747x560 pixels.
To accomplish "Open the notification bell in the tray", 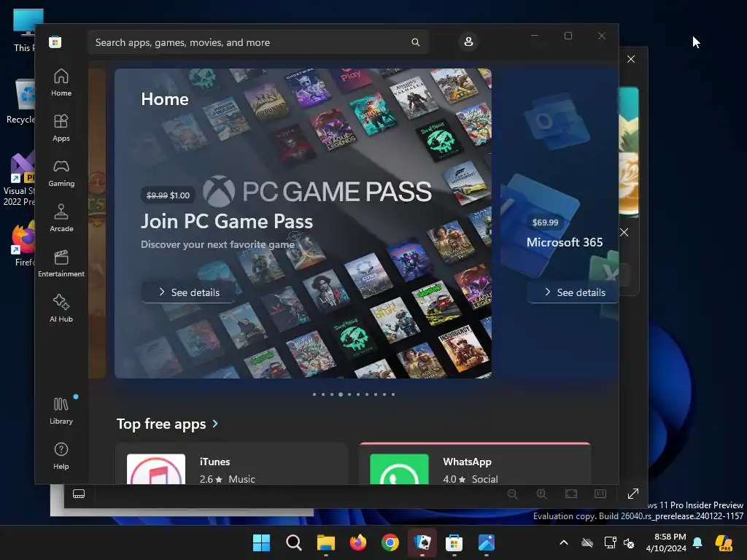I will (x=697, y=542).
